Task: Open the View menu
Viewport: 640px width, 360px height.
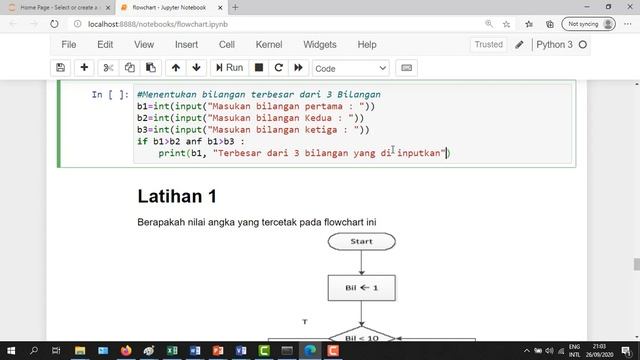Action: click(144, 44)
